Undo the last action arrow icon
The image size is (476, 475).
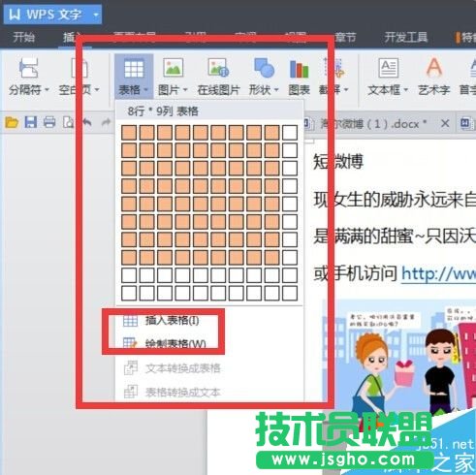(x=87, y=122)
